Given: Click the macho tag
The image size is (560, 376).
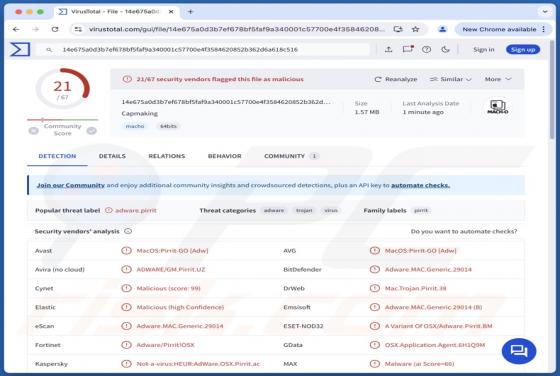Looking at the screenshot, I should (x=135, y=126).
